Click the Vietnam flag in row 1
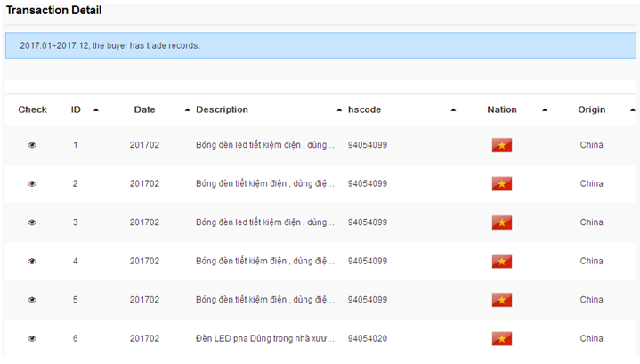The height and width of the screenshot is (364, 640). click(x=502, y=145)
